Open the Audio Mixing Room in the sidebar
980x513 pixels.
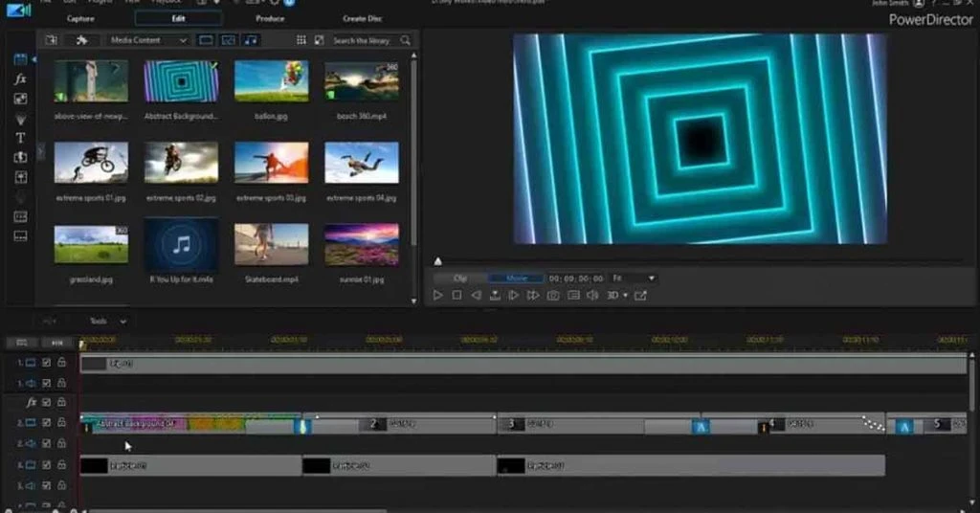20,177
